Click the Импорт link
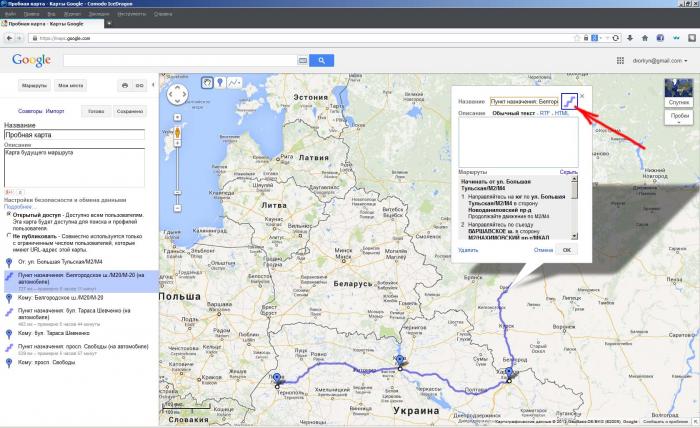Viewport: 700px width, 428px height. (55, 111)
